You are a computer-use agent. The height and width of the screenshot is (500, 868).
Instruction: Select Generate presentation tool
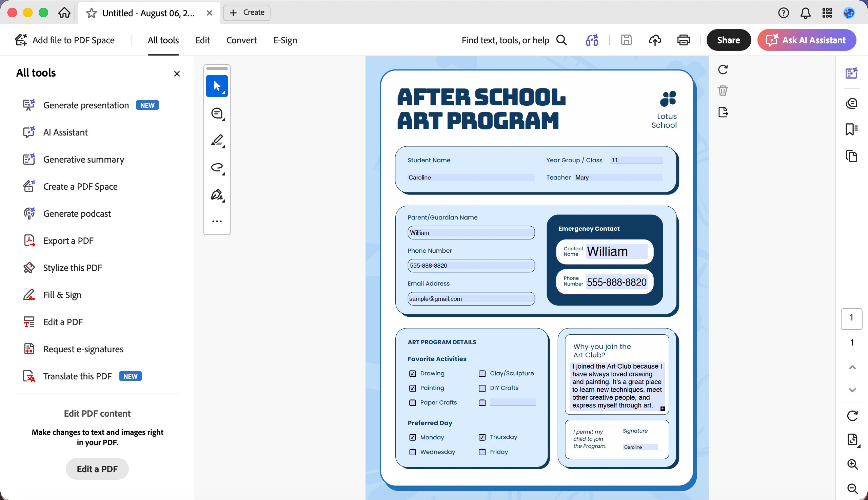click(91, 105)
